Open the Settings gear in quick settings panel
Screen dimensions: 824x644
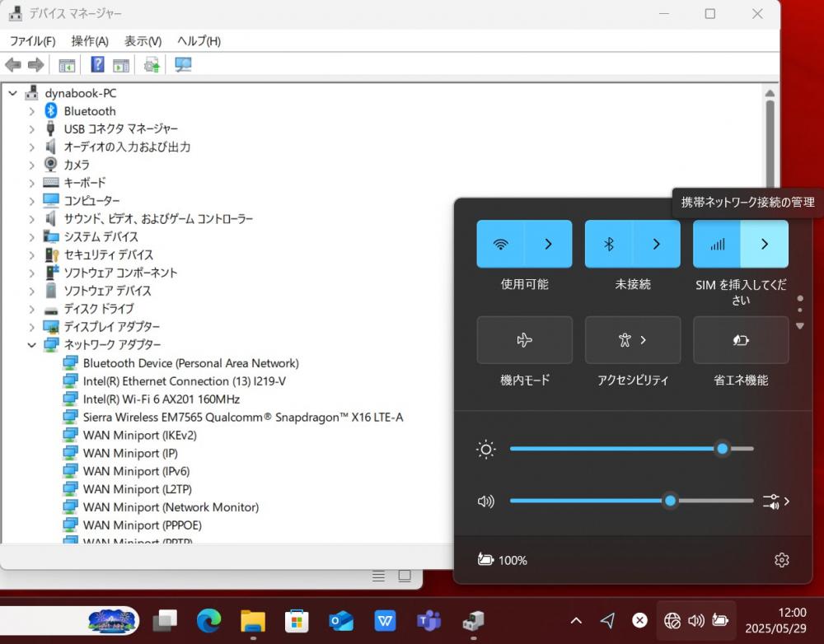click(x=781, y=560)
